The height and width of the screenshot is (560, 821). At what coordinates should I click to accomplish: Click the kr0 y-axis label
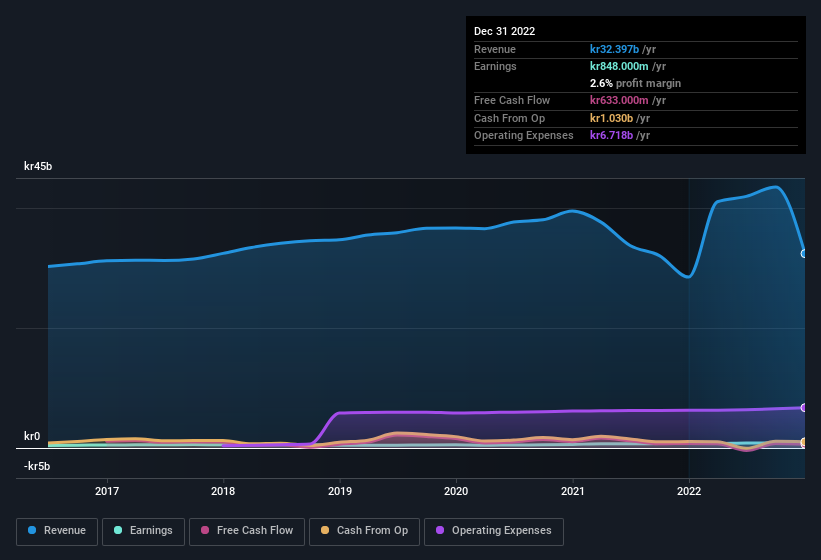click(x=32, y=436)
